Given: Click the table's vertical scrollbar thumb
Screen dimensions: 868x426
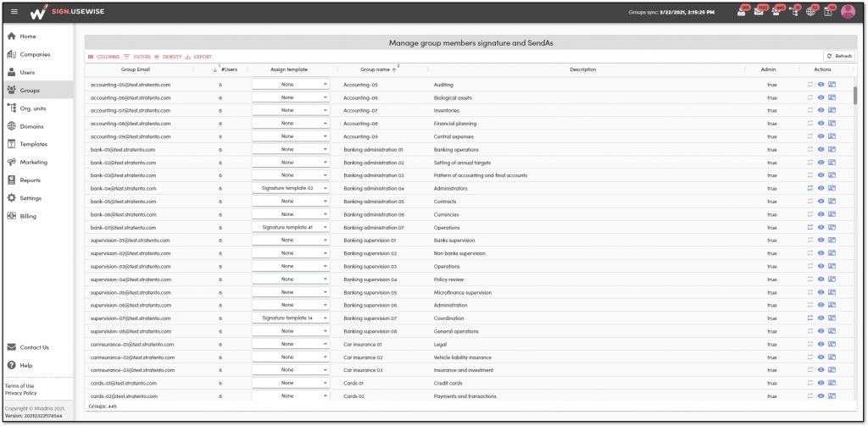Looking at the screenshot, I should pos(854,95).
